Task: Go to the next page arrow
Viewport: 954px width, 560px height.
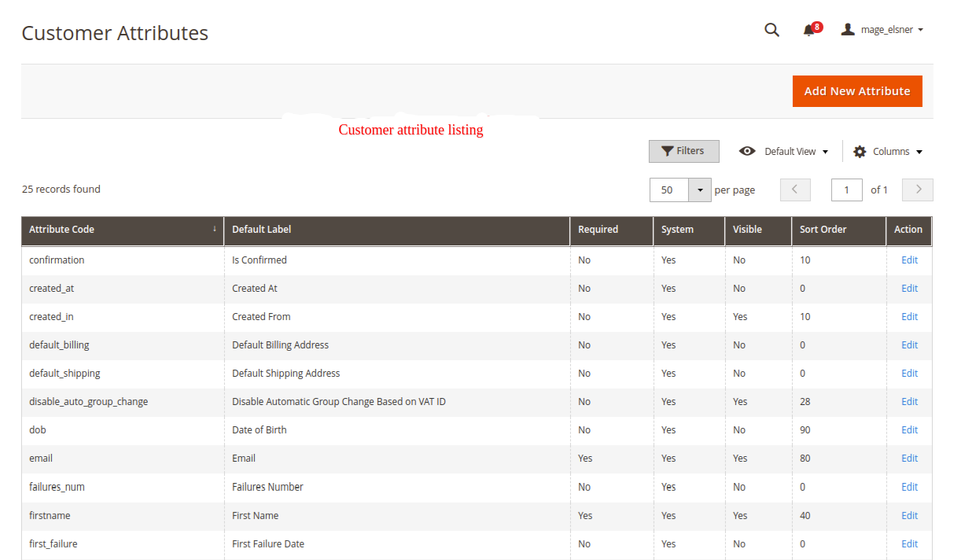Action: [917, 190]
